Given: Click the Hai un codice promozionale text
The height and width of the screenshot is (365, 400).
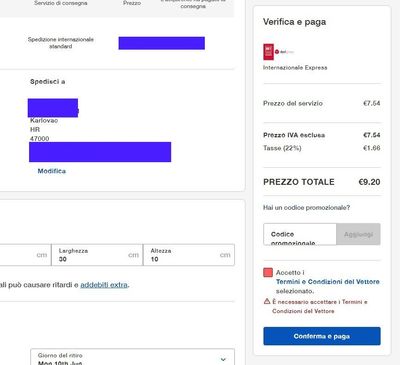Looking at the screenshot, I should click(306, 208).
